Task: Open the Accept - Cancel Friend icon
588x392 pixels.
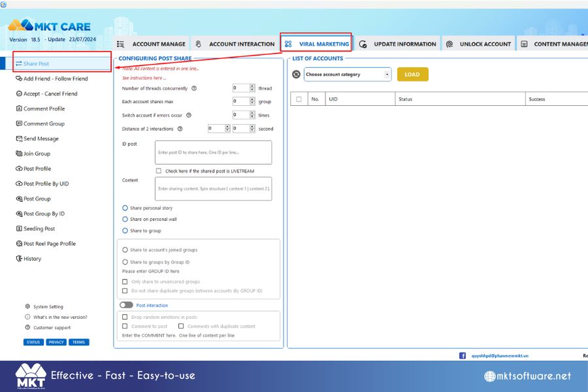Action: click(19, 93)
